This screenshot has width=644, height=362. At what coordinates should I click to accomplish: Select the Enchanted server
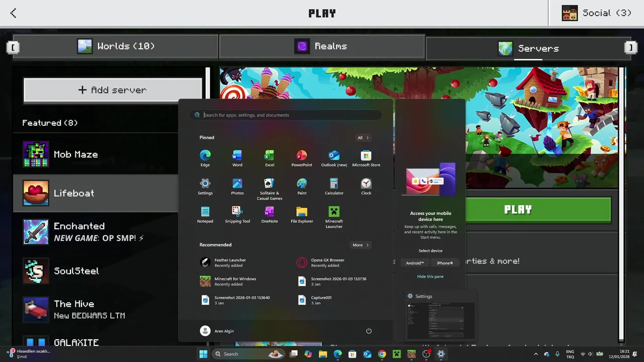coord(96,232)
